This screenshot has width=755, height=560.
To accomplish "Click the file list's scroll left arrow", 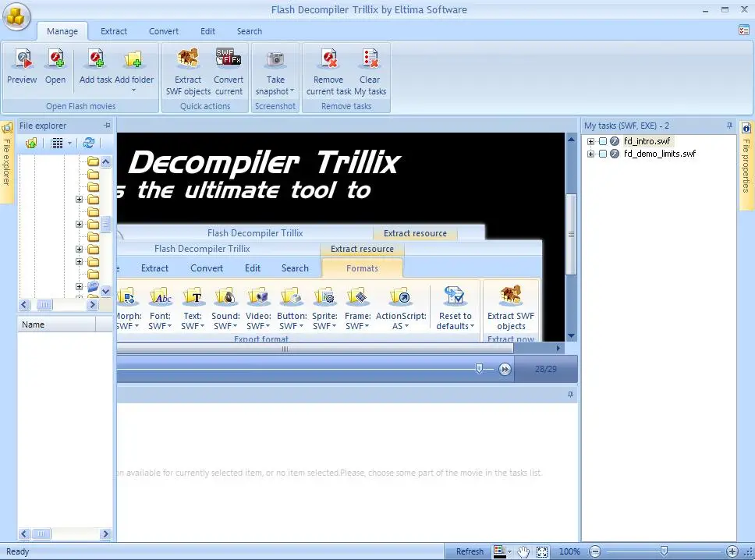I will [24, 533].
